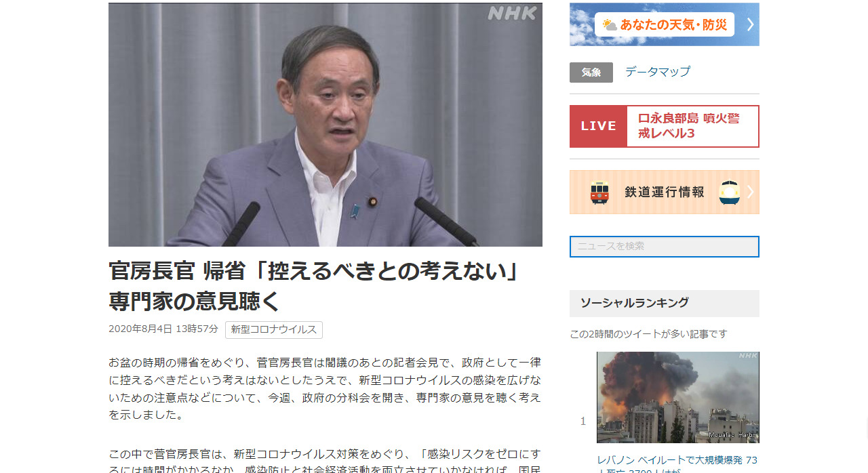The height and width of the screenshot is (473, 868).
Task: Open the Beirut explosion thumbnail
Action: point(678,397)
